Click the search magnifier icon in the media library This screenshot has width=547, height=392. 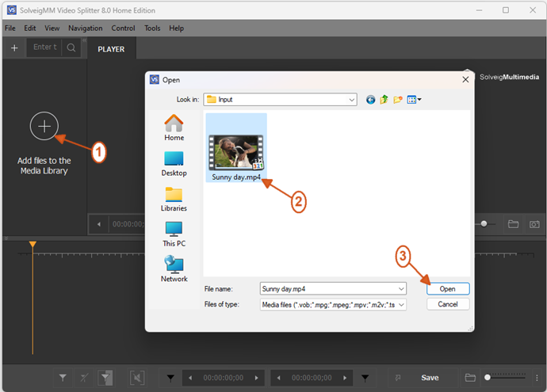(71, 48)
